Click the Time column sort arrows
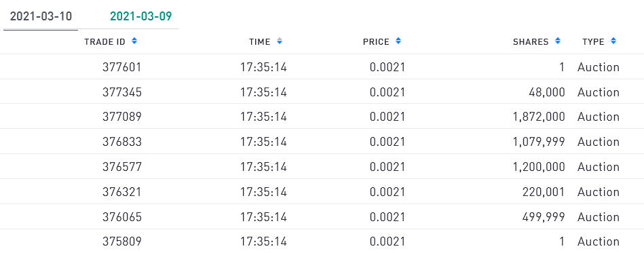The image size is (644, 253). [280, 41]
